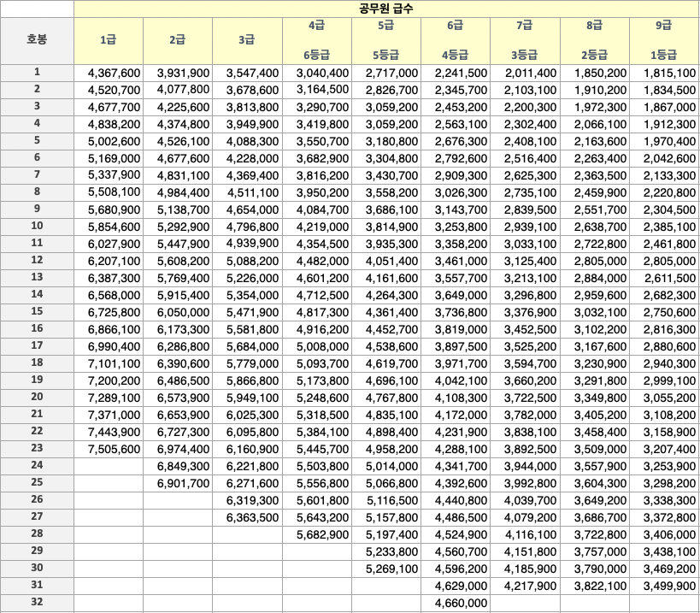Click the cell reading 2,163,600
This screenshot has height=613, width=700.
coord(595,142)
